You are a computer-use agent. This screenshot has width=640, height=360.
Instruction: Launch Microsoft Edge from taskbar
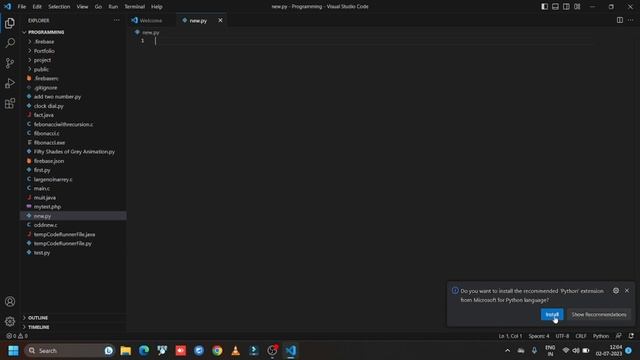point(144,351)
